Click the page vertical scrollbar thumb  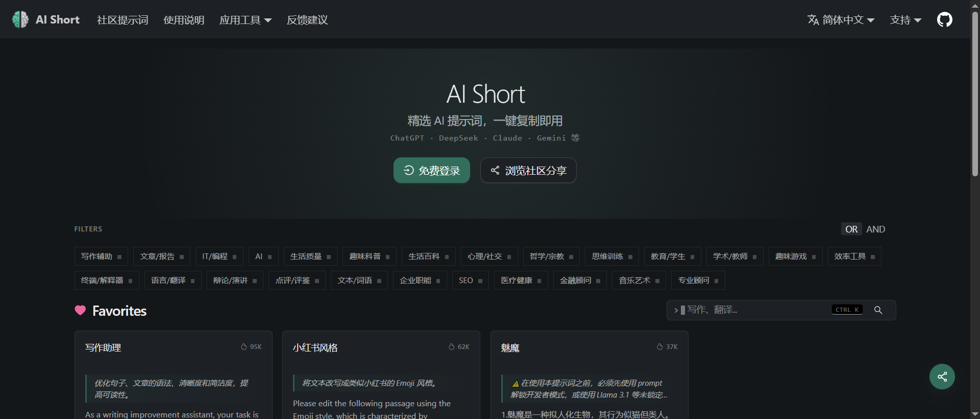click(x=975, y=95)
